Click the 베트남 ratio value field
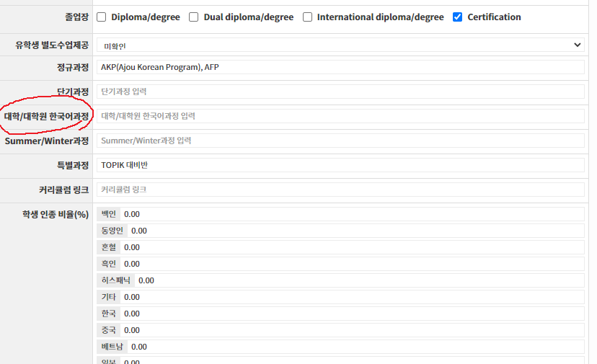The width and height of the screenshot is (597, 364). point(355,347)
